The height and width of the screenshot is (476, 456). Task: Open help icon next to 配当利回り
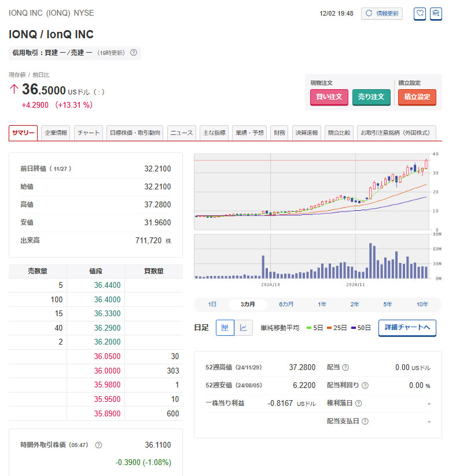[365, 385]
